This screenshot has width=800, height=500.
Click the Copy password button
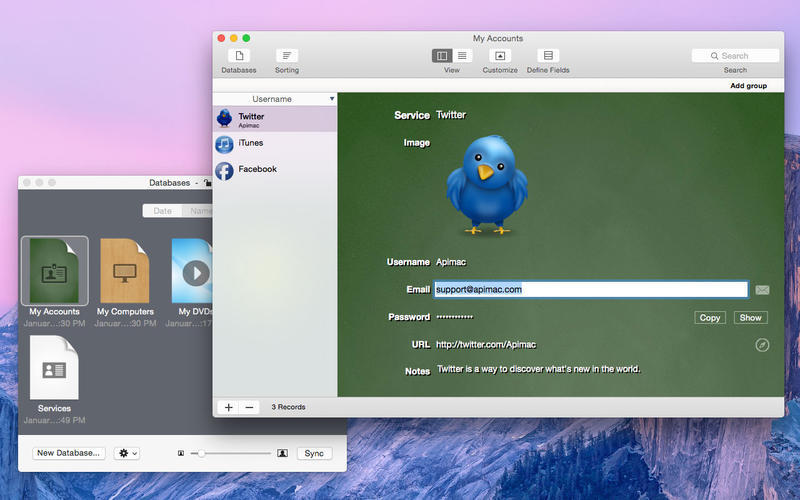tap(710, 317)
